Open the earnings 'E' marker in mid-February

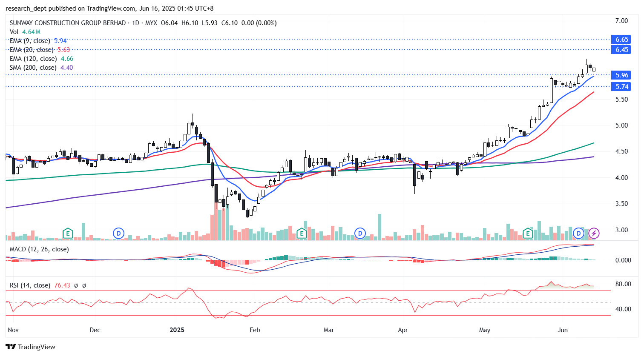pos(302,233)
